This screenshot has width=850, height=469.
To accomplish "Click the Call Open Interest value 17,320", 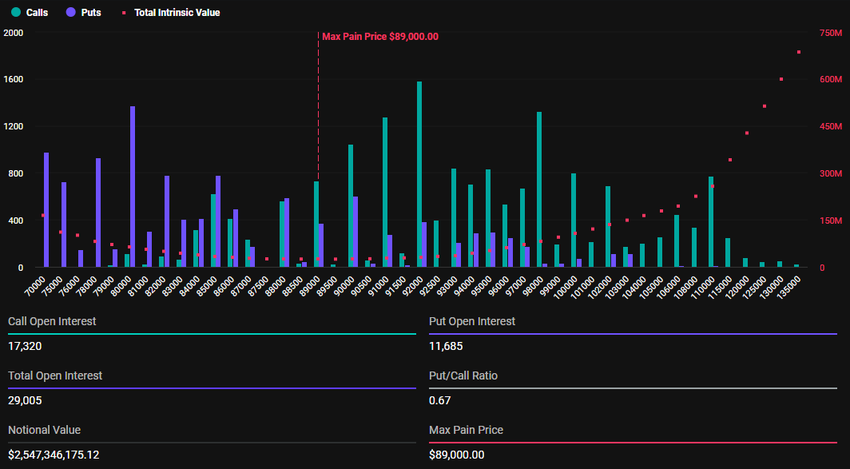I will [25, 345].
